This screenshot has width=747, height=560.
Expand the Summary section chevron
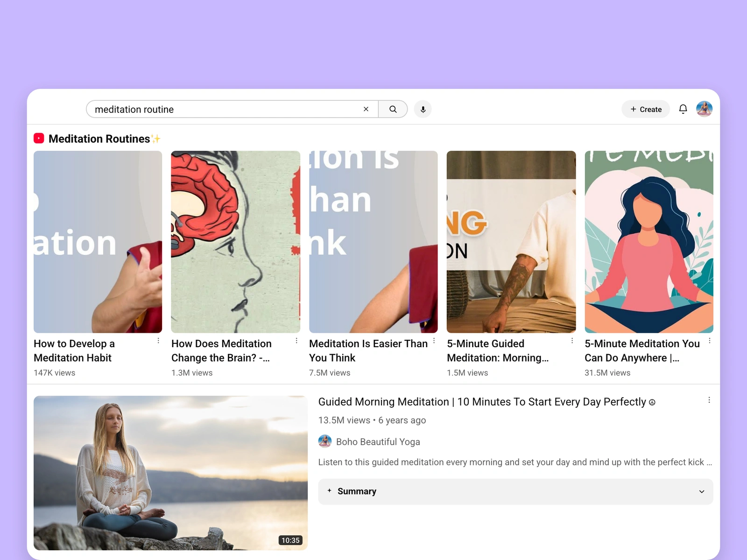(701, 491)
